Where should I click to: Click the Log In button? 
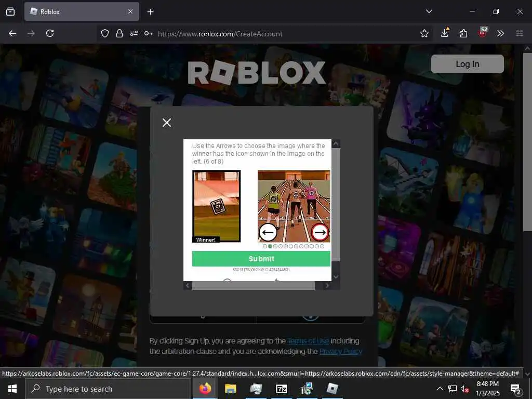tap(467, 64)
